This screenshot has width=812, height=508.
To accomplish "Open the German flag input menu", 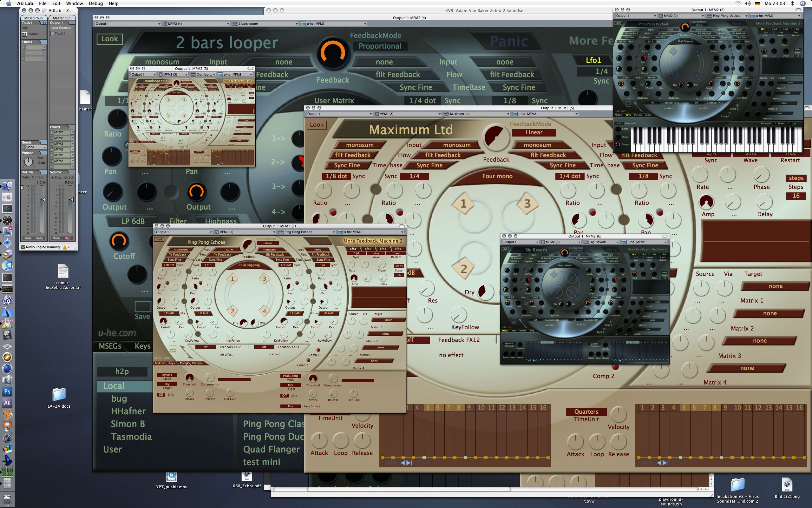I will point(757,3).
